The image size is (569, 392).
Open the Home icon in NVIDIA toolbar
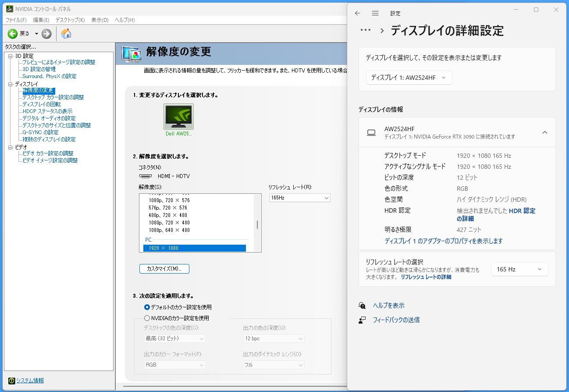pos(66,34)
